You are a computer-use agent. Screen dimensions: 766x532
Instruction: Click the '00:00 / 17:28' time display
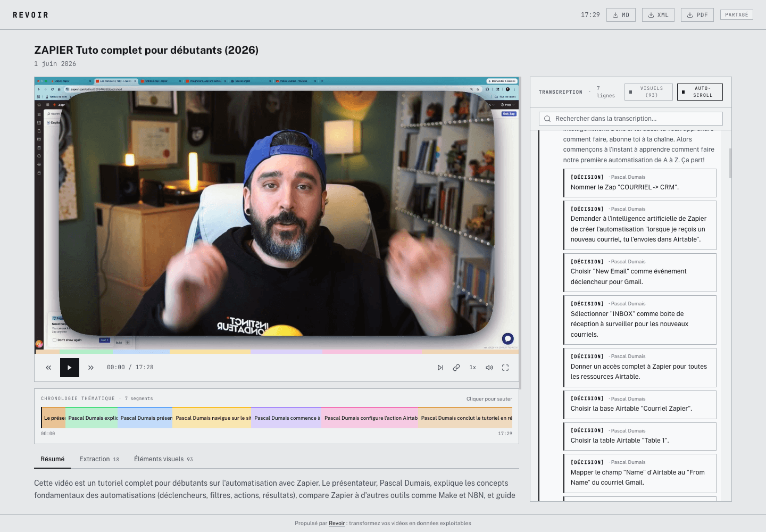(130, 368)
